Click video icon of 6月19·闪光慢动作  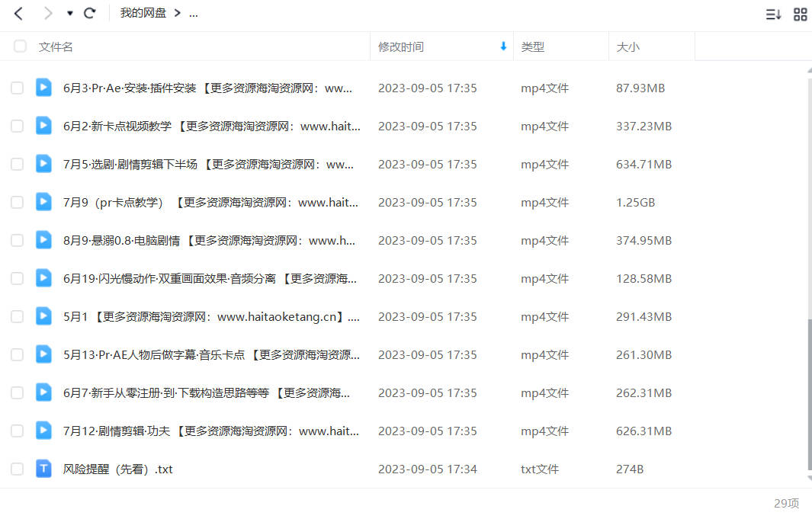[x=43, y=278]
